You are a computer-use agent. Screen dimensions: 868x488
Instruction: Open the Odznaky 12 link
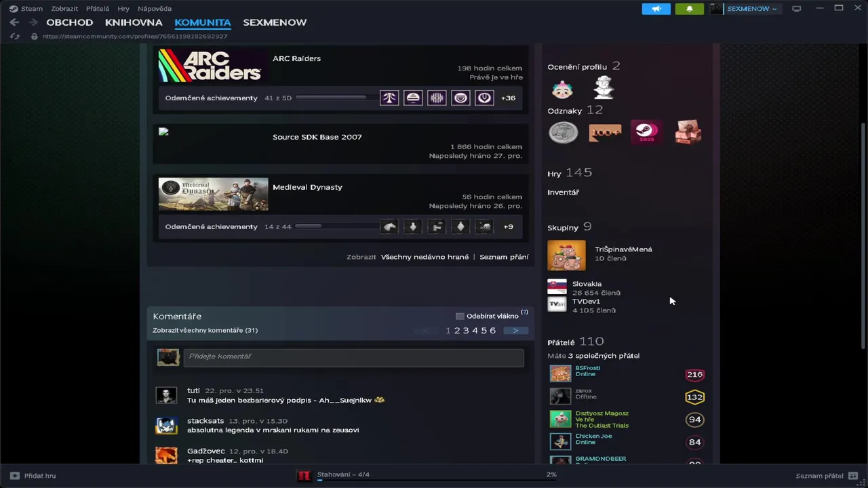tap(575, 110)
